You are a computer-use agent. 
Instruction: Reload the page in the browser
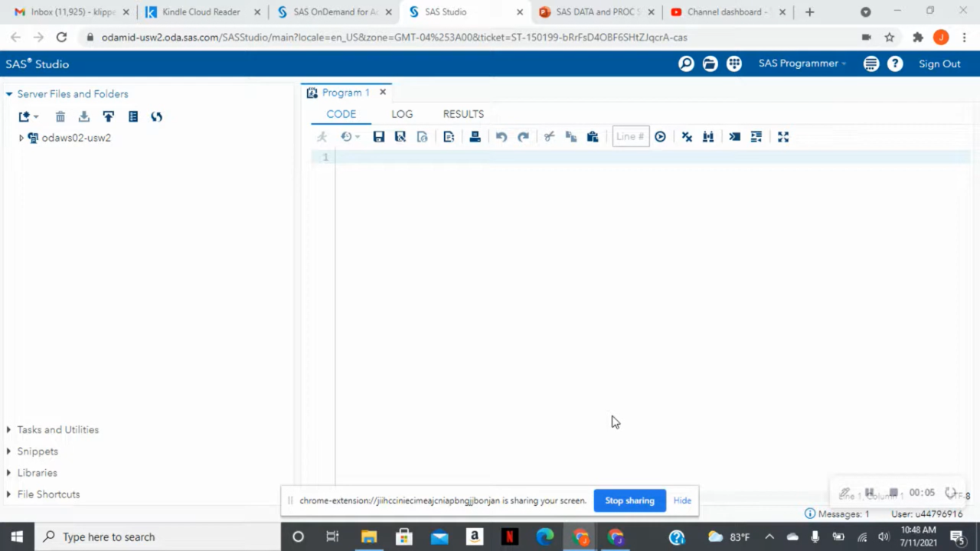coord(61,37)
